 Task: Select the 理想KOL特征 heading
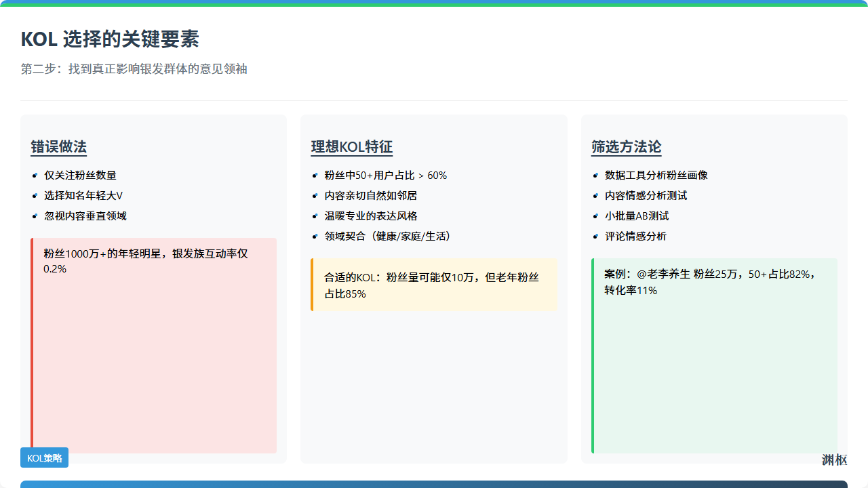(351, 147)
